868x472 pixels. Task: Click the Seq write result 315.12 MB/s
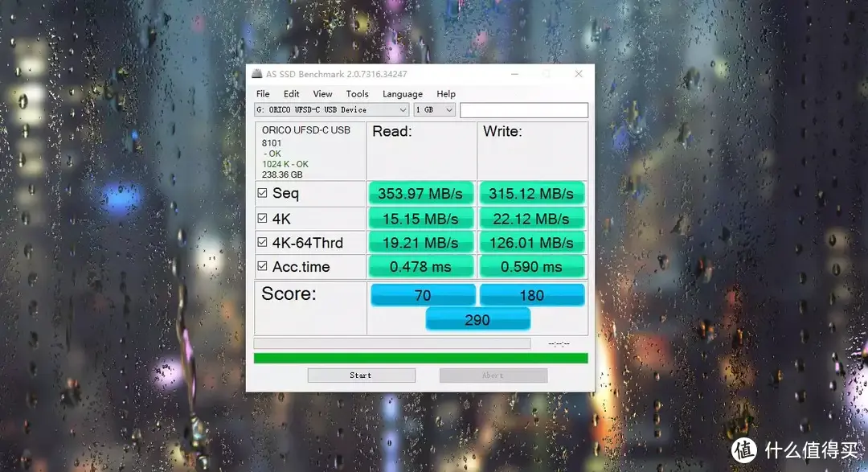531,193
